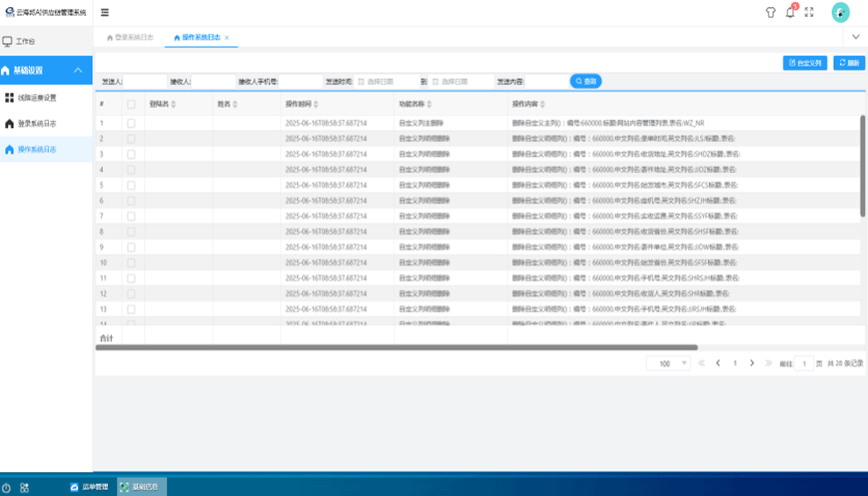Viewport: 868px width, 496px height.
Task: Click the hamburger menu collapse icon
Action: coord(105,12)
